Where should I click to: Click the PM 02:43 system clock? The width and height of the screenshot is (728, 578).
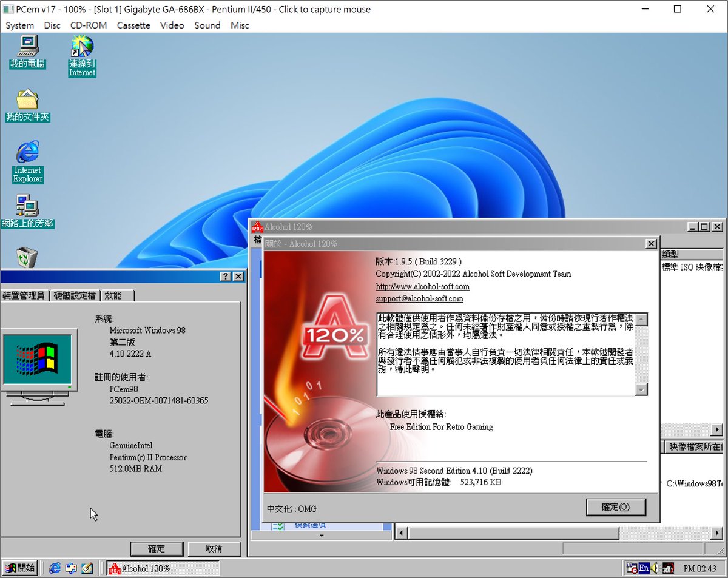(x=699, y=569)
